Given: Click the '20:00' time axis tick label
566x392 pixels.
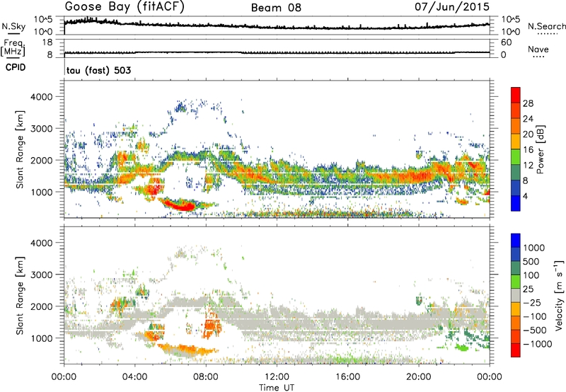Looking at the screenshot, I should pyautogui.click(x=419, y=376).
